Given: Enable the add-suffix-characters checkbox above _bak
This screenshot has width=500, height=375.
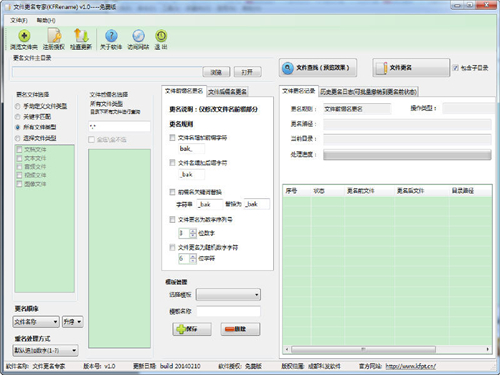Looking at the screenshot, I should 172,163.
